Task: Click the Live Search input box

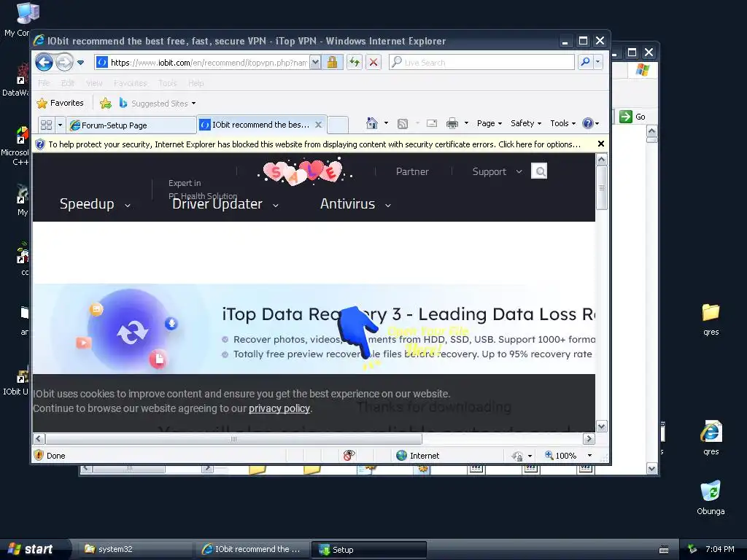Action: 481,63
